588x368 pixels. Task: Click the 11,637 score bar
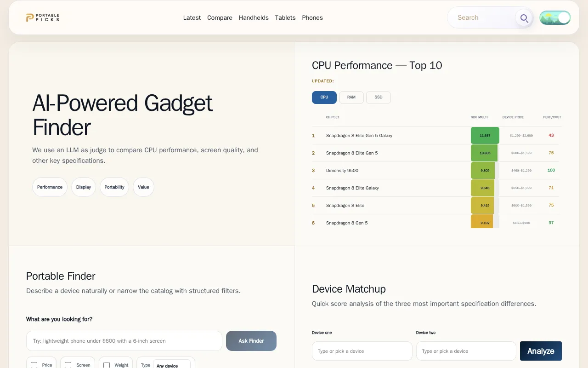pos(485,136)
